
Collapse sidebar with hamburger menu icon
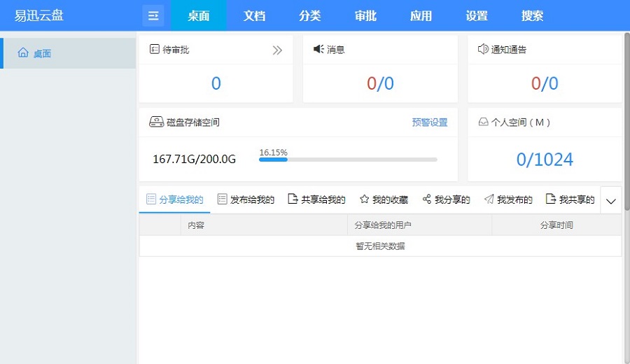(153, 15)
